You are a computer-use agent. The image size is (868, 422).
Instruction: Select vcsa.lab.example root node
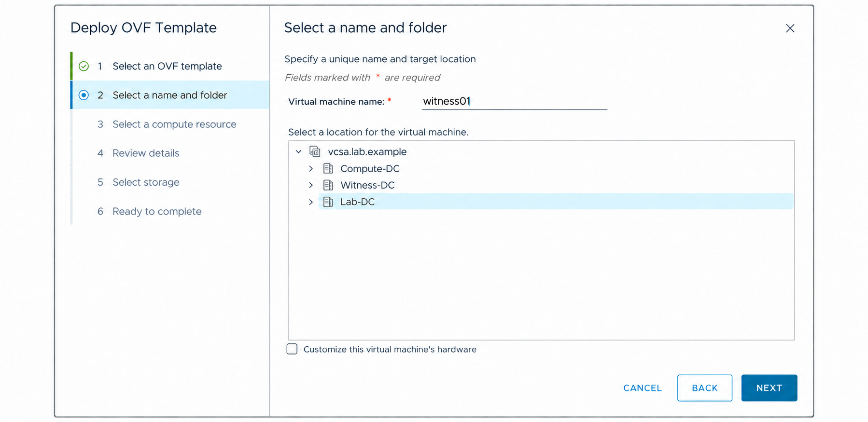click(x=367, y=151)
